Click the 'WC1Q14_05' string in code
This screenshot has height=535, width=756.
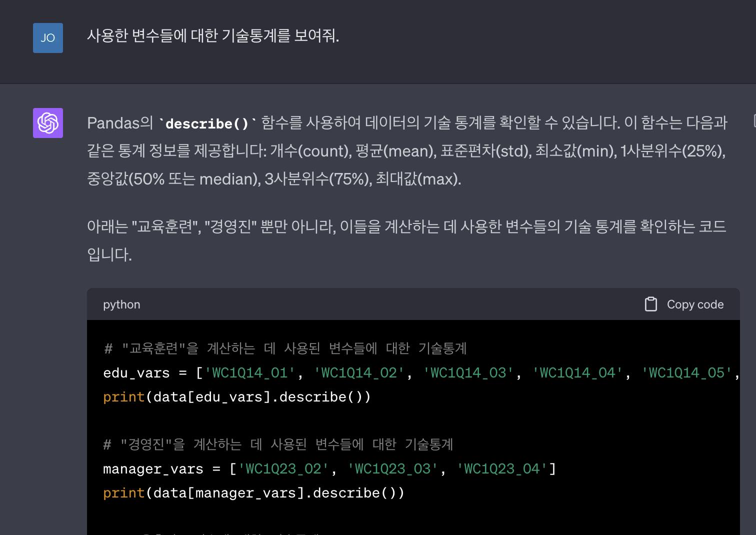(x=686, y=373)
